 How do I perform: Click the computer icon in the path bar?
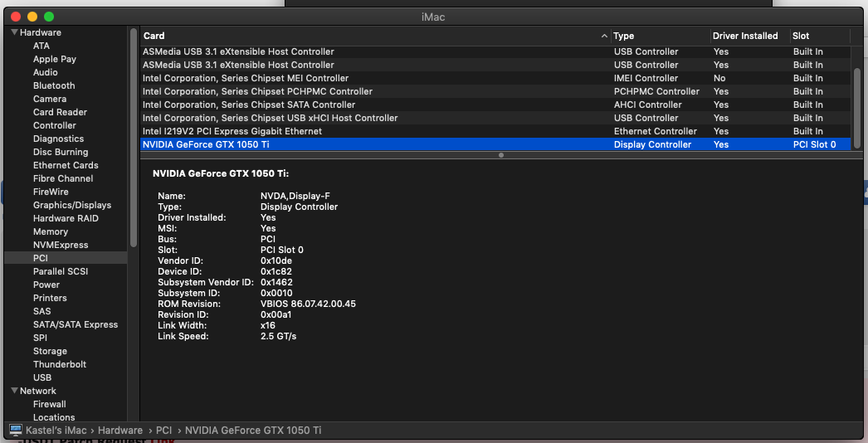(x=15, y=431)
